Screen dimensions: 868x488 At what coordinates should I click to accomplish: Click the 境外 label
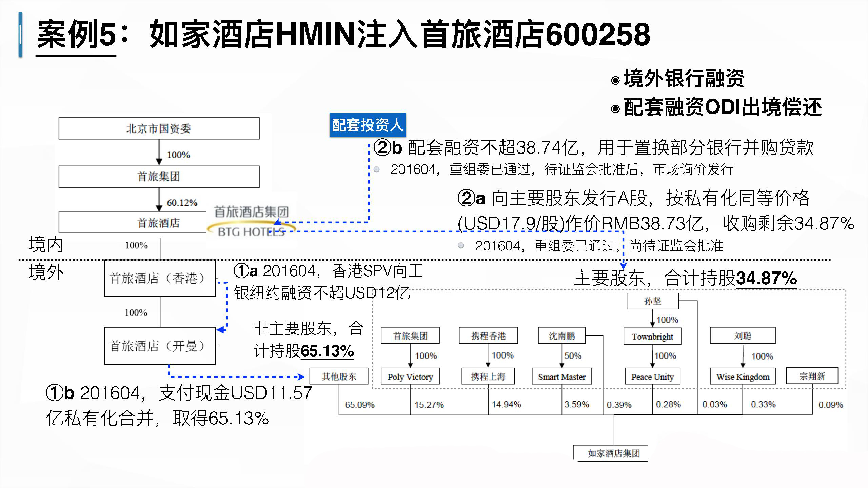coord(46,272)
